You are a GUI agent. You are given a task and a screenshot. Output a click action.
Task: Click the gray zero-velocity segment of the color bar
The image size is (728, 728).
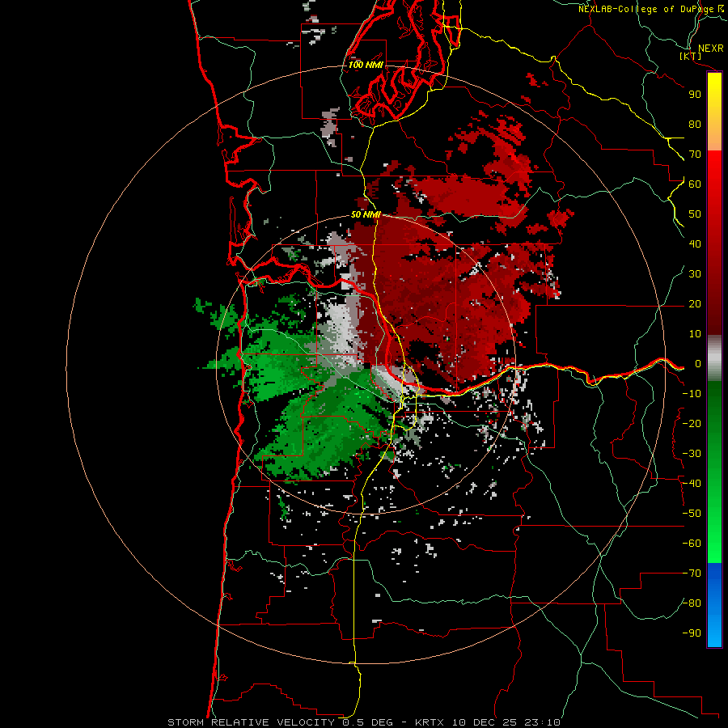pos(714,358)
